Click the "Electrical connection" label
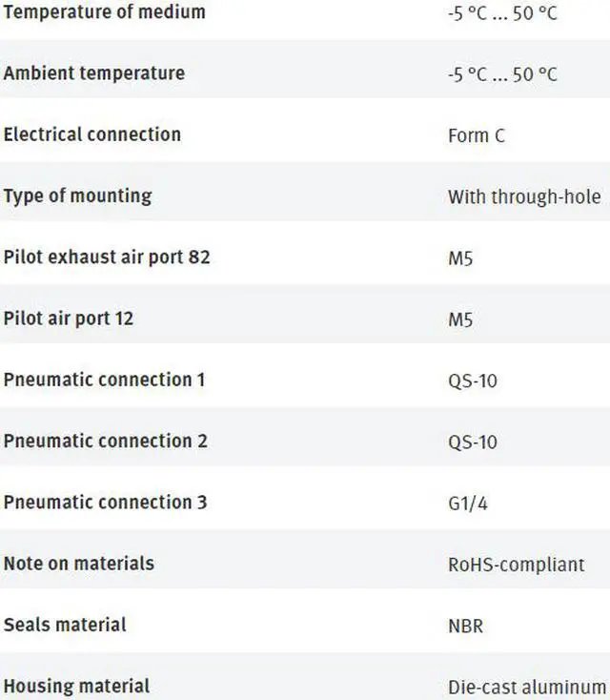Viewport: 610px width, 700px height. [x=92, y=134]
